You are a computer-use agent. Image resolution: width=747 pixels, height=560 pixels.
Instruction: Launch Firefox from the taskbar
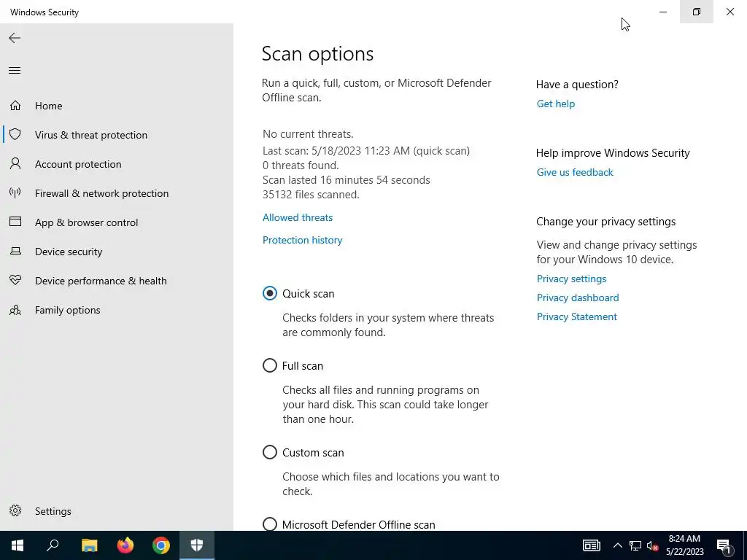click(125, 545)
